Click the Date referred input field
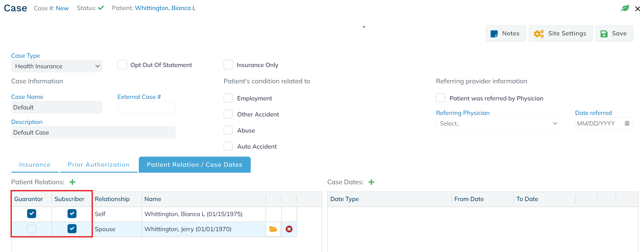This screenshot has width=644, height=252. (x=604, y=123)
